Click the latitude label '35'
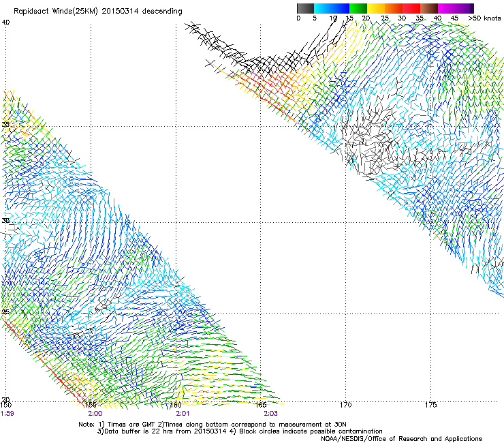Screen dimensions: 504x443 (x=5, y=124)
